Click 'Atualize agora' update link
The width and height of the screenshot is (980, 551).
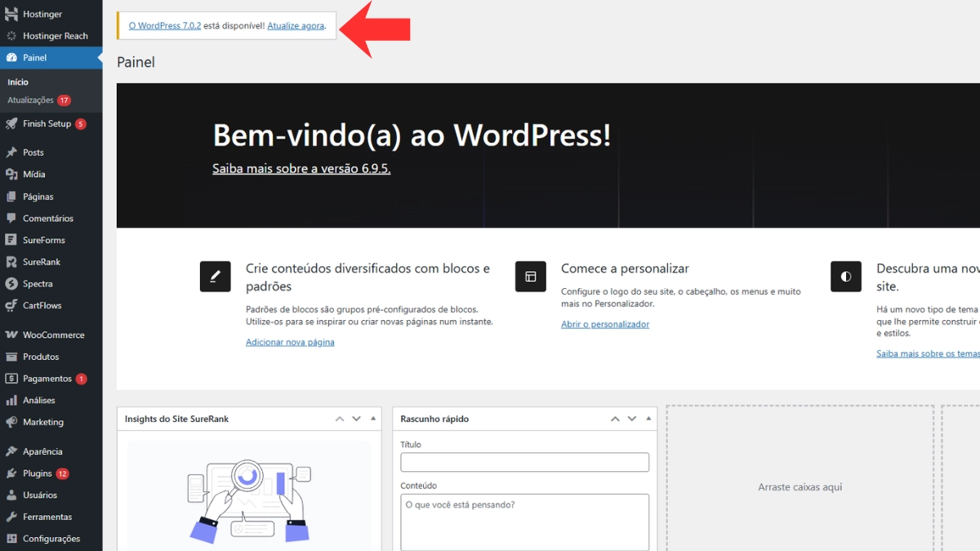click(x=296, y=26)
